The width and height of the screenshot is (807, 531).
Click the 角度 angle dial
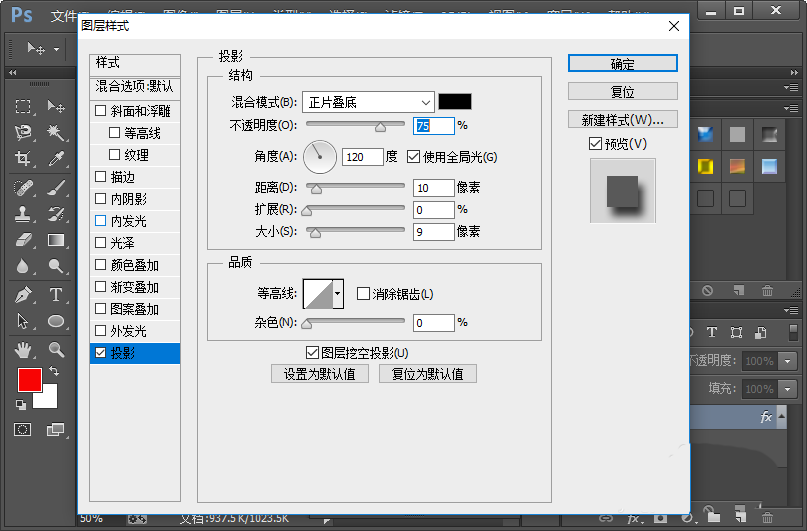320,156
